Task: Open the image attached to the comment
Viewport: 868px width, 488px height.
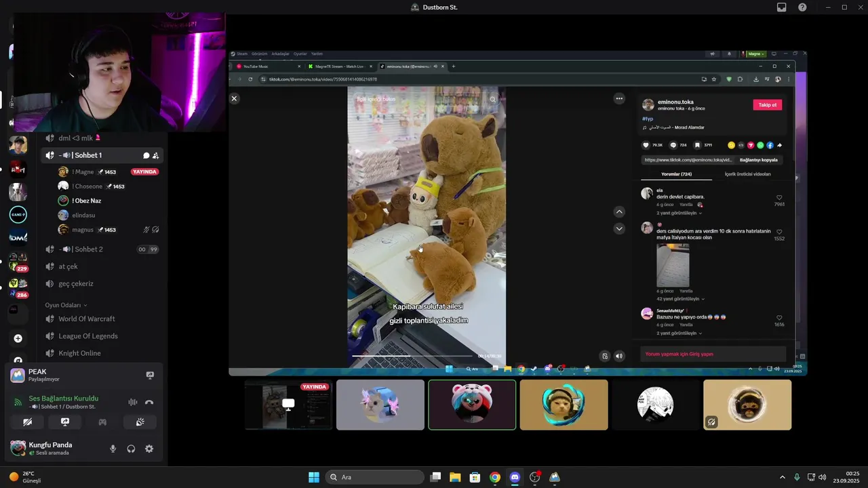Action: click(x=673, y=265)
